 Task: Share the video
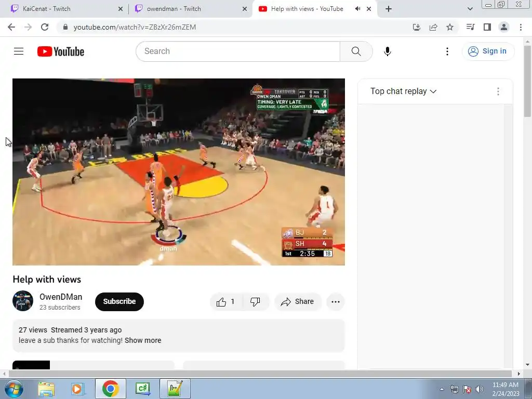(298, 302)
